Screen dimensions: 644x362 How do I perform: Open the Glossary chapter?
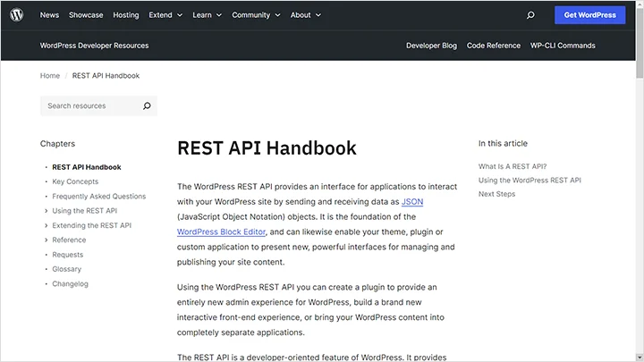point(66,269)
